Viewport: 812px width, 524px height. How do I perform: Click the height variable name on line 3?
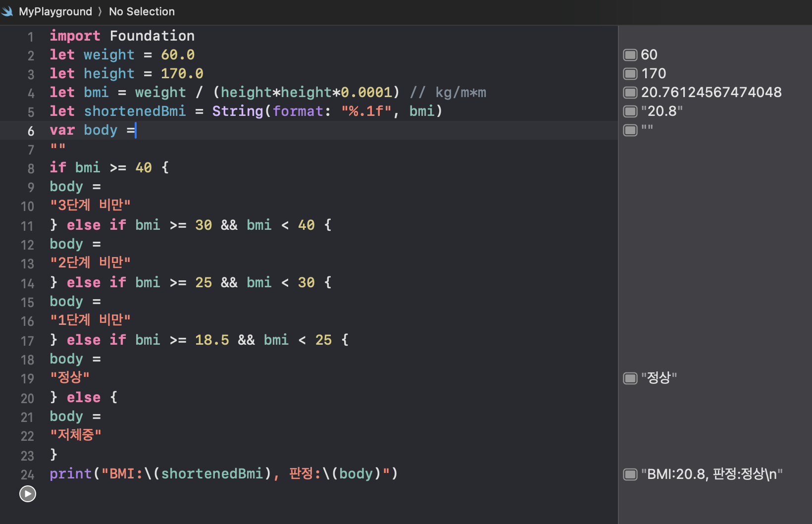pos(109,73)
